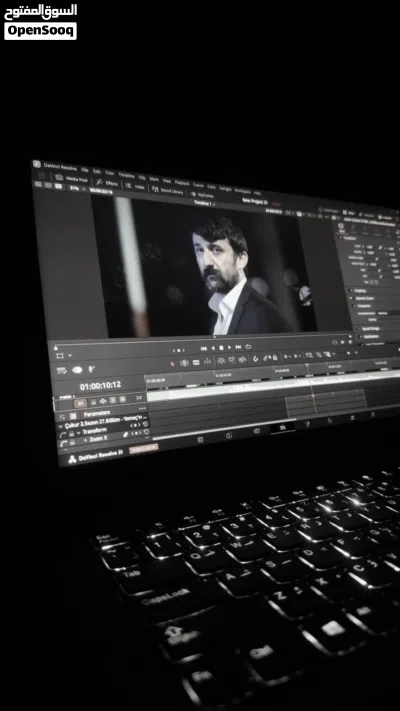400x711 pixels.
Task: Select the Trim Edit mode tool
Action: [x=185, y=362]
